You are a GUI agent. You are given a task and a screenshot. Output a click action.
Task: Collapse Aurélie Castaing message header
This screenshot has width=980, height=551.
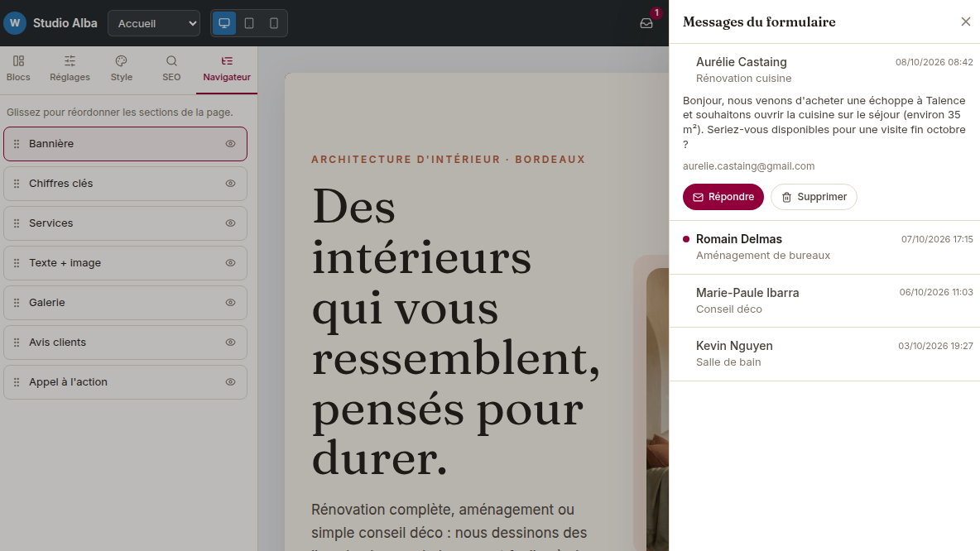(824, 69)
